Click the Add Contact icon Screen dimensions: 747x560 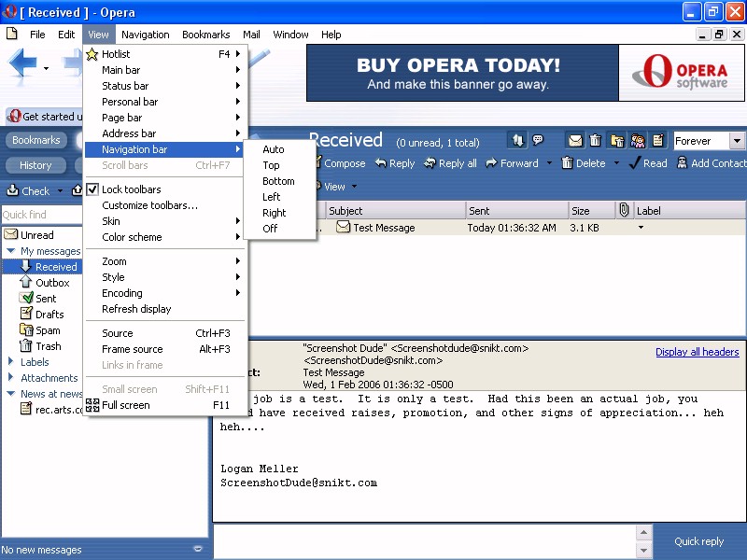[711, 163]
